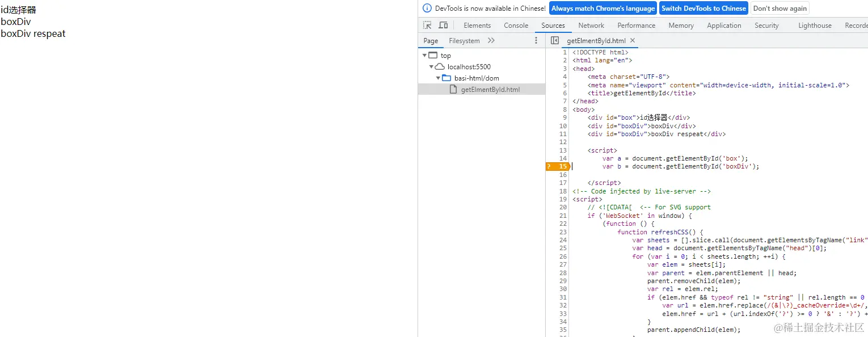Click line number 13 in gutter
868x337 pixels.
[563, 150]
